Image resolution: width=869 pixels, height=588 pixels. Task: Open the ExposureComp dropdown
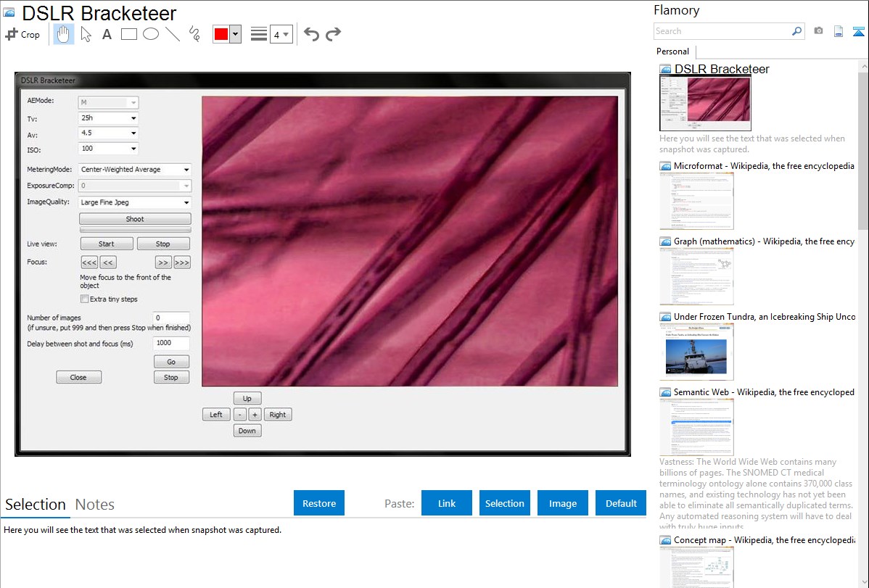pyautogui.click(x=135, y=186)
